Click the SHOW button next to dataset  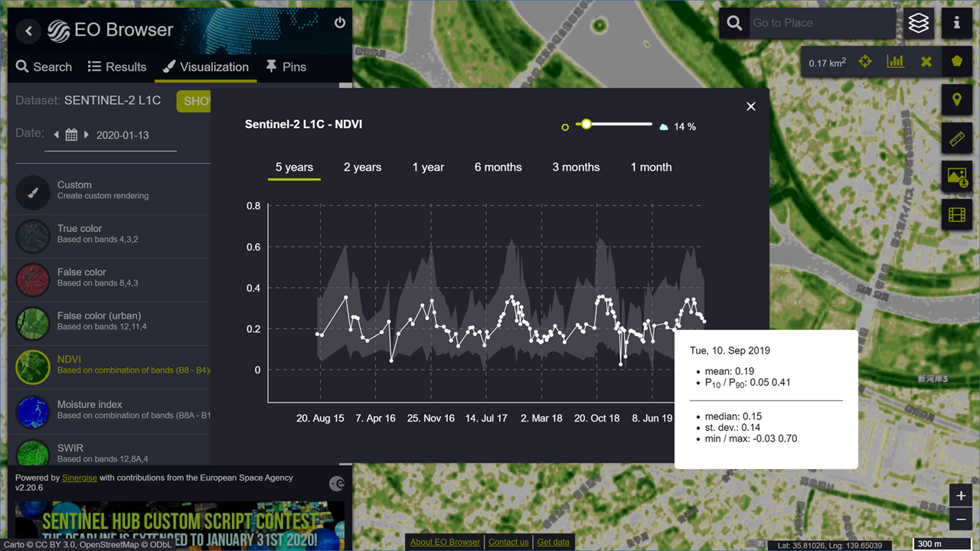point(194,102)
